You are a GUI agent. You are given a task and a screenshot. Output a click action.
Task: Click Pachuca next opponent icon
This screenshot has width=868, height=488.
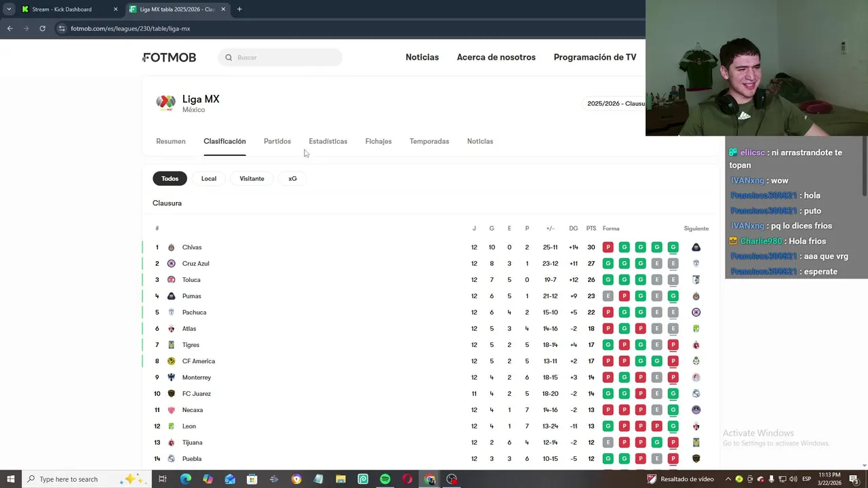click(696, 312)
